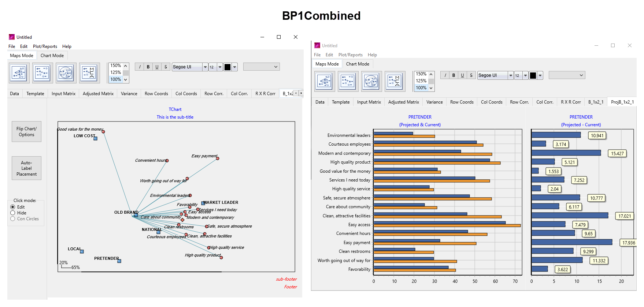Switch to the ProjB_1x2_1 tab
This screenshot has height=307, width=644.
click(622, 102)
